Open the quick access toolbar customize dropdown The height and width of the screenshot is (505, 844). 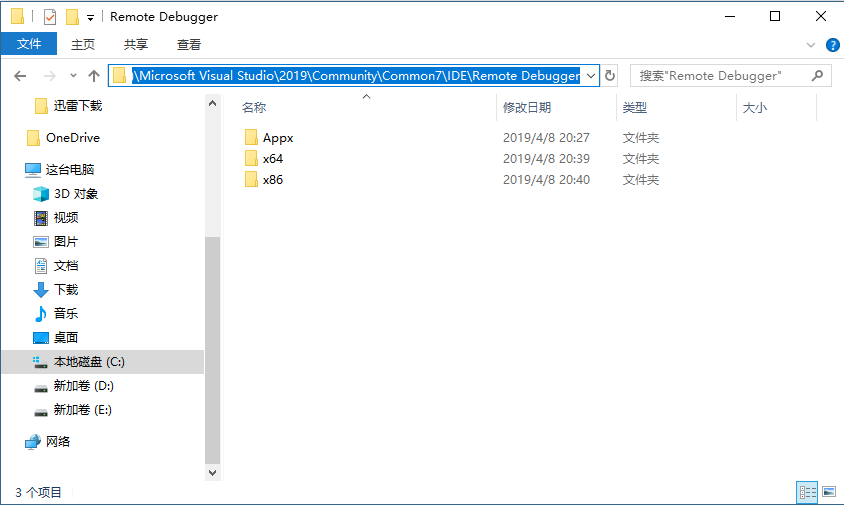coord(91,18)
